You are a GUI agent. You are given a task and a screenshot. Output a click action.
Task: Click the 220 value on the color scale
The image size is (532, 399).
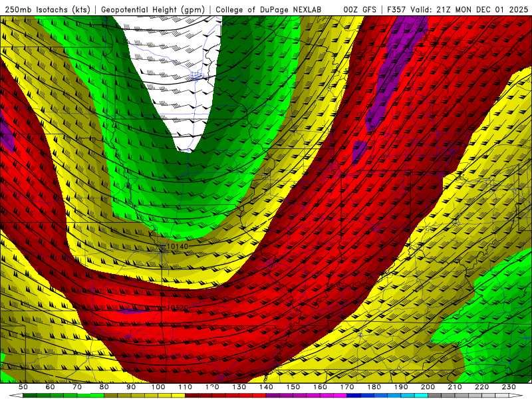click(x=481, y=387)
